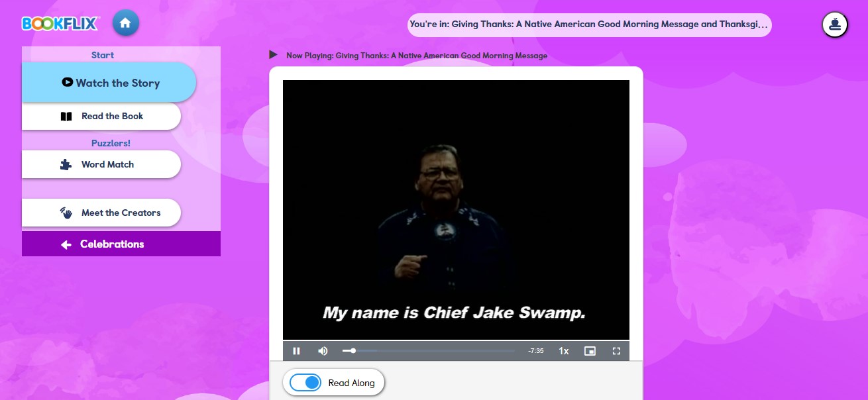Viewport: 868px width, 400px height.
Task: Select Watch the Story
Action: click(x=109, y=83)
